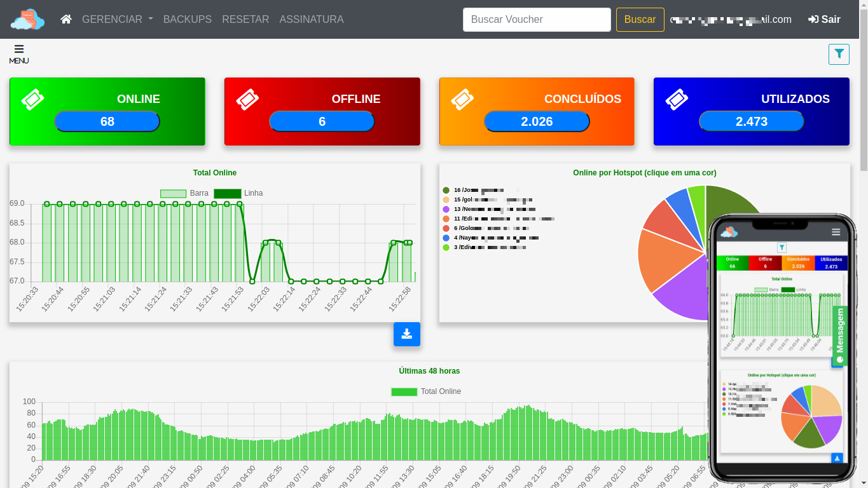Click ticket icon on ONLINE card

coord(33,99)
